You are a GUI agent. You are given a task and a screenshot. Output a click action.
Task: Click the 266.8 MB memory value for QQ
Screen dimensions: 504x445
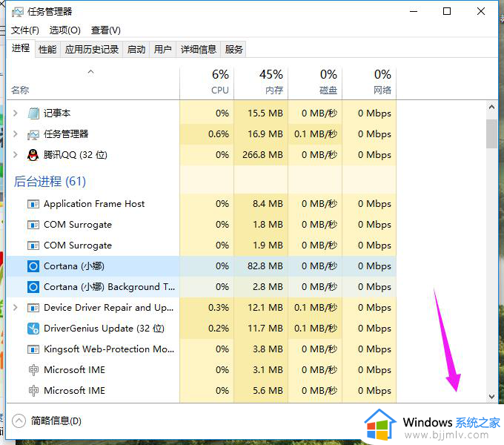coord(262,155)
